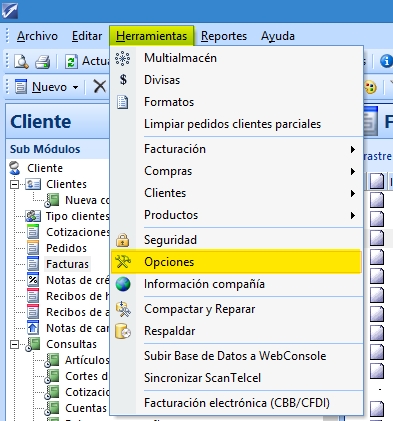Click the print preview magnifier icon
The image size is (393, 421).
[21, 61]
